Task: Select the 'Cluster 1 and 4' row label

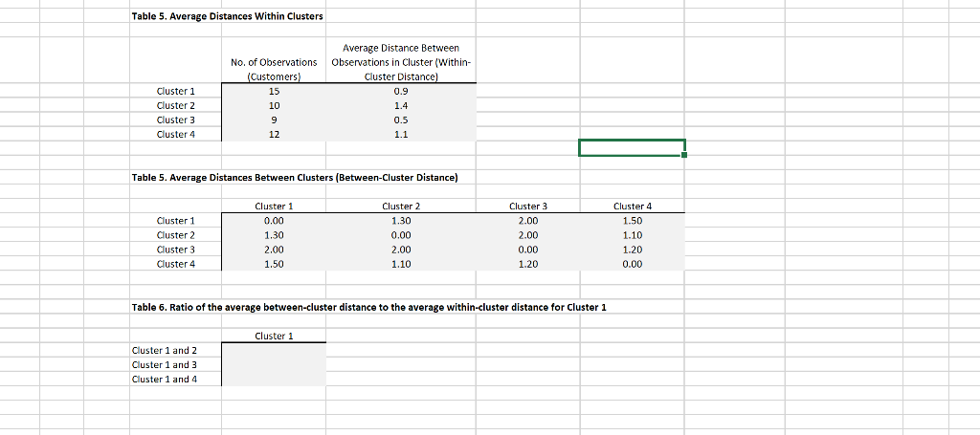Action: point(165,379)
